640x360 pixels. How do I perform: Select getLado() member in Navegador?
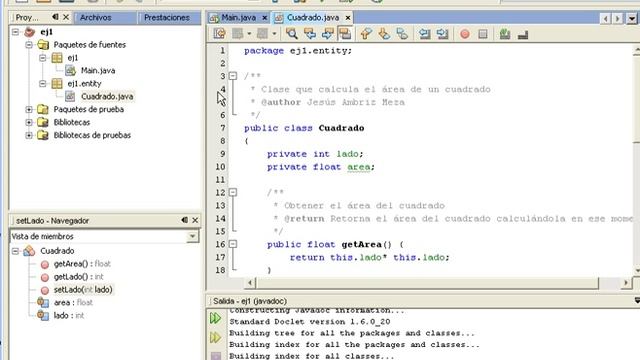[78, 277]
